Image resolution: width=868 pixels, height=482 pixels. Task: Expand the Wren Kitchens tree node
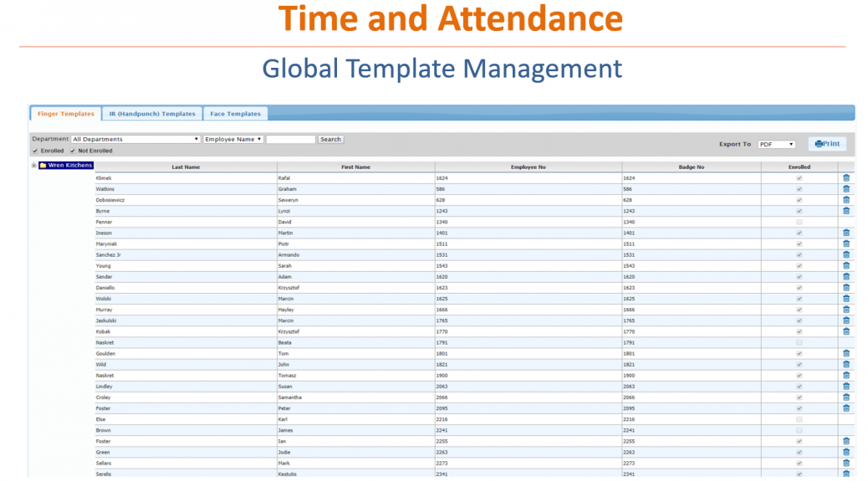pos(33,166)
